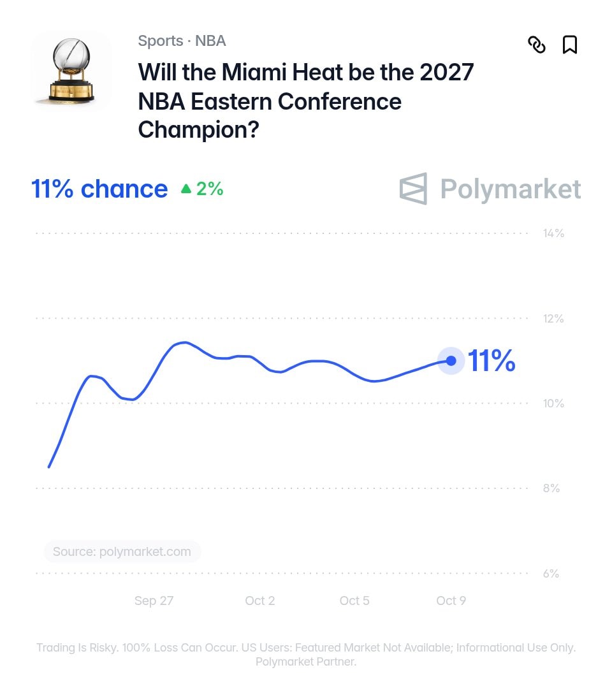Click the 12% y-axis gridline label
This screenshot has height=700, width=612.
pyautogui.click(x=553, y=319)
